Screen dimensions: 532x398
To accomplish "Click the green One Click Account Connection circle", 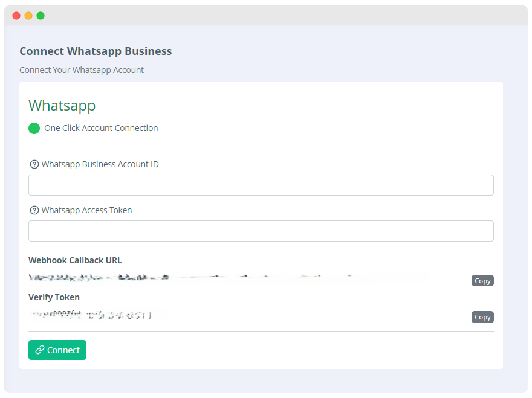I will 34,128.
